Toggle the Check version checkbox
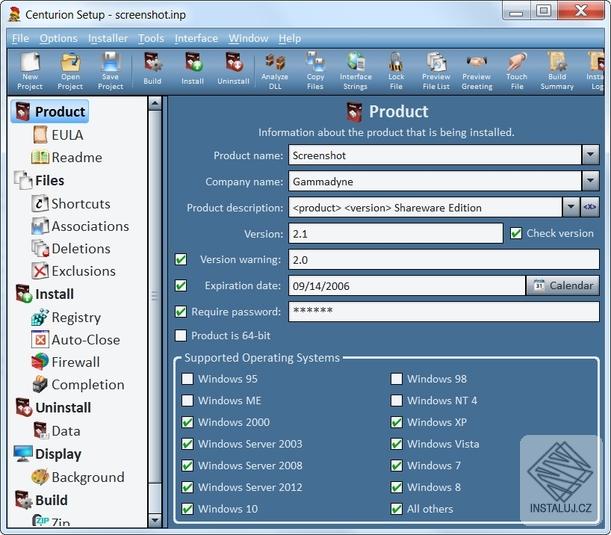The width and height of the screenshot is (611, 535). click(x=516, y=233)
